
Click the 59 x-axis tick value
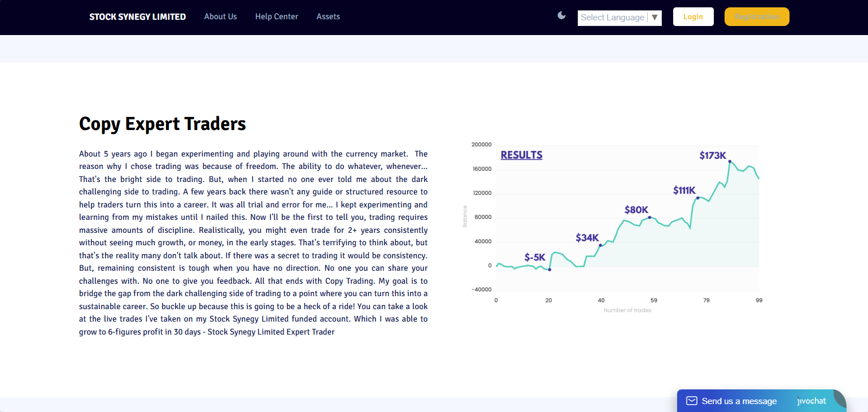(x=653, y=300)
